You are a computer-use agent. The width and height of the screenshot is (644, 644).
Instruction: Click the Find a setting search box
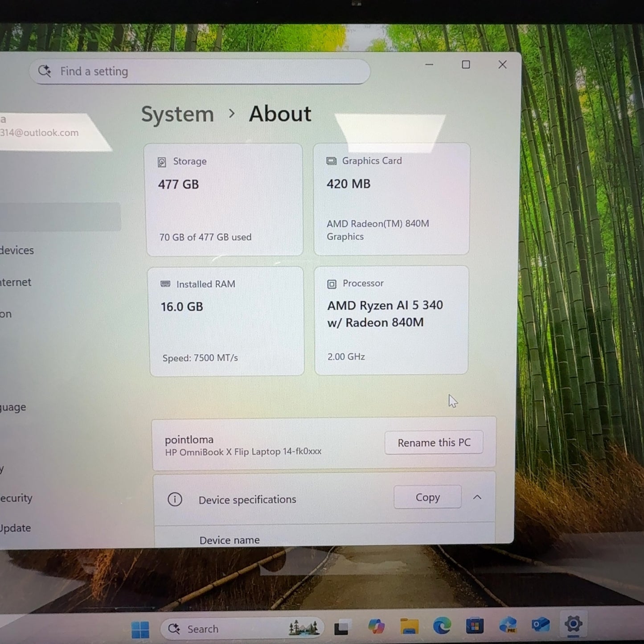tap(200, 71)
